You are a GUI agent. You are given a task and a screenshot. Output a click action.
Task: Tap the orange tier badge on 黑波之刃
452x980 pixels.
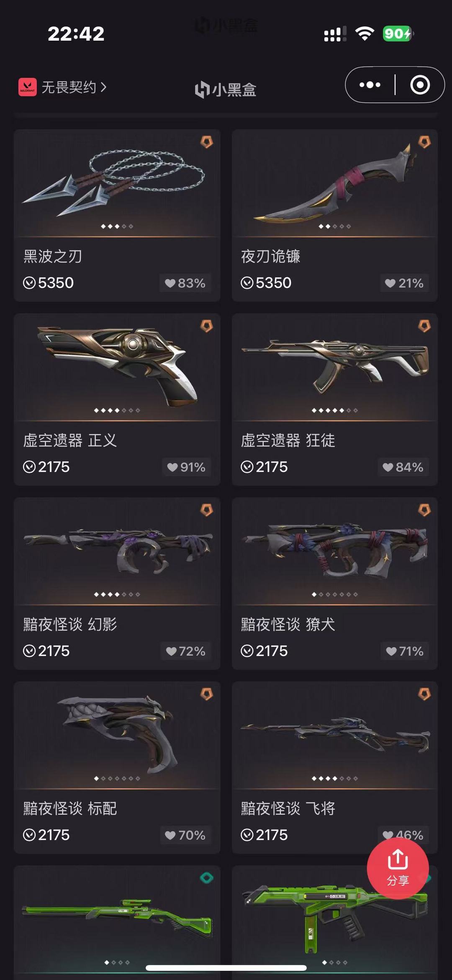(206, 142)
